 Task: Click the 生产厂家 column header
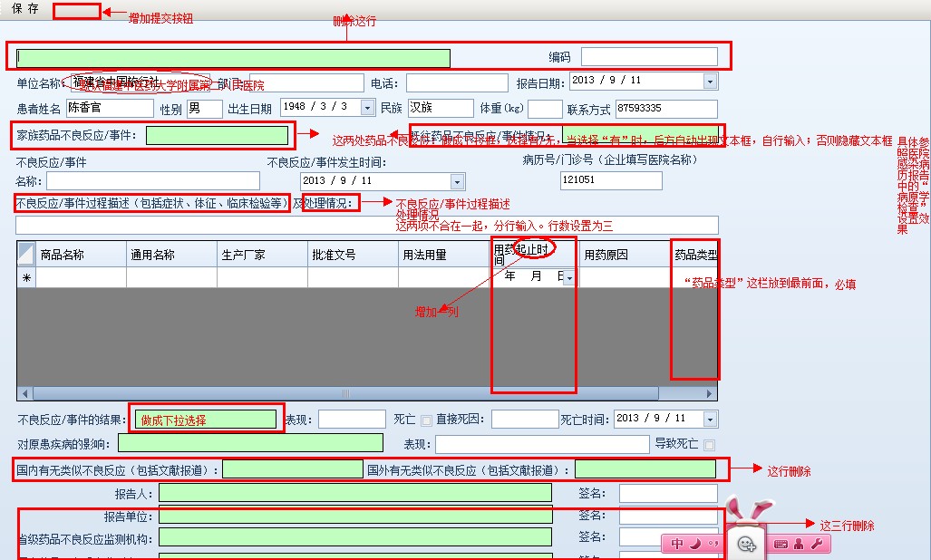(x=262, y=255)
